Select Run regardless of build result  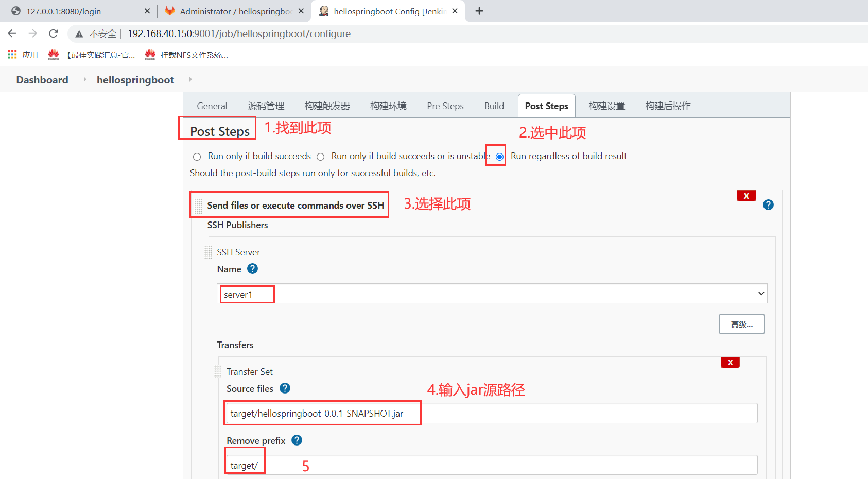tap(499, 157)
